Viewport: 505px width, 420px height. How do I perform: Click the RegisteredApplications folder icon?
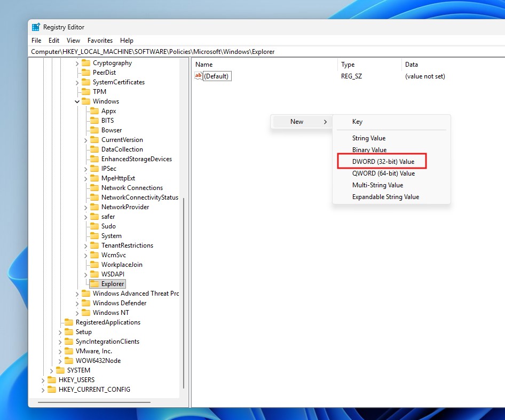tap(69, 322)
